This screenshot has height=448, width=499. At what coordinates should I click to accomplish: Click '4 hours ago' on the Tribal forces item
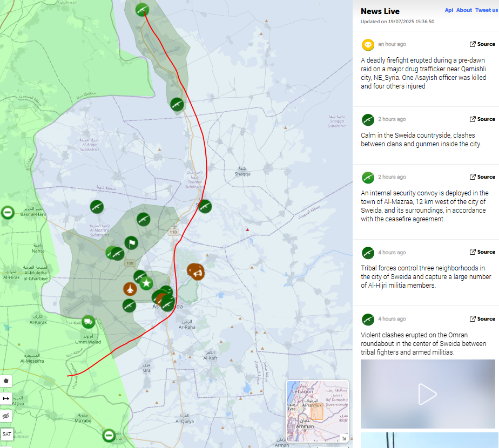392,252
